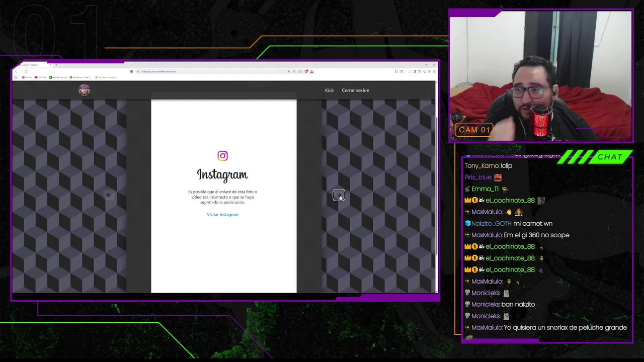The image size is (644, 362).
Task: Click the webcam CAM 01 feed
Action: [x=541, y=76]
